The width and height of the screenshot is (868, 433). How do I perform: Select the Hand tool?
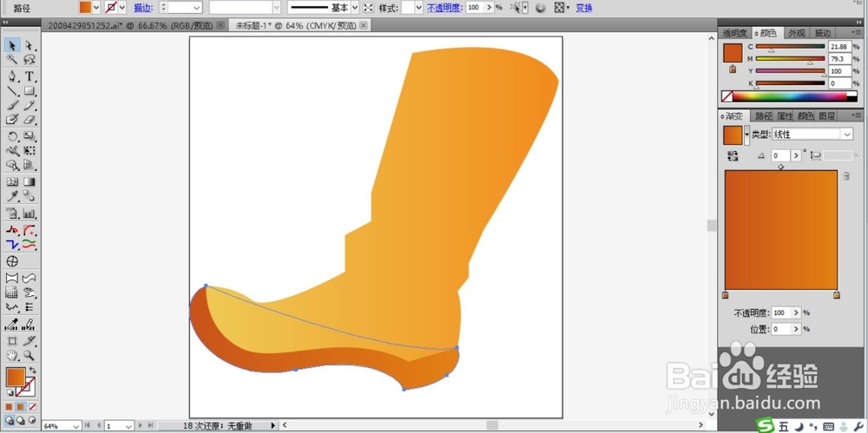[x=11, y=356]
